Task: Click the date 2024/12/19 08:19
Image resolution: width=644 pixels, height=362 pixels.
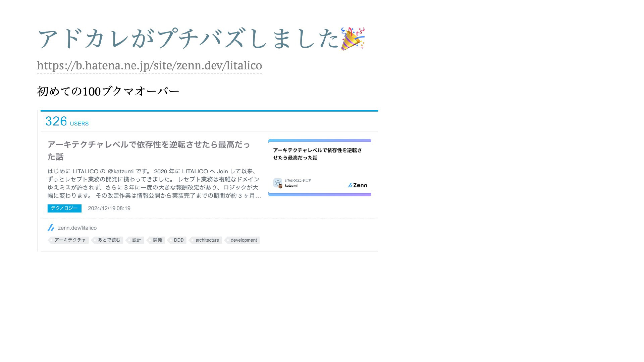Action: [x=109, y=208]
